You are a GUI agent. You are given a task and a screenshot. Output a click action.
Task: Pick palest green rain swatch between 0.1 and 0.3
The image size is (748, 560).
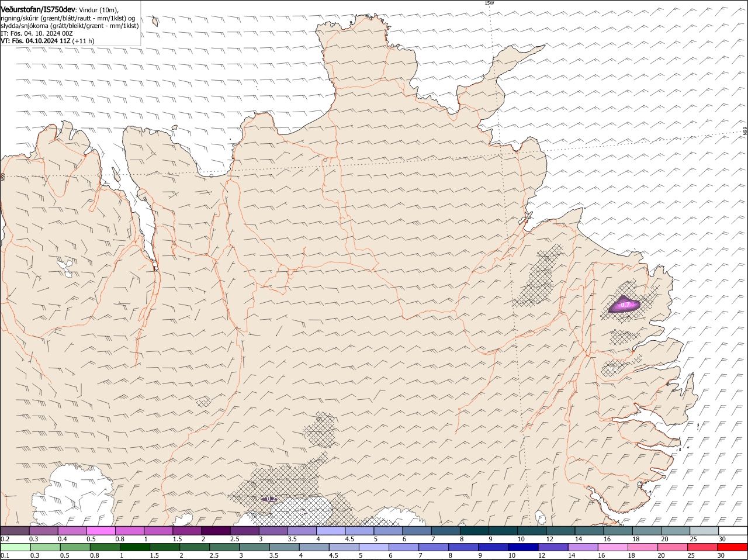(15, 547)
